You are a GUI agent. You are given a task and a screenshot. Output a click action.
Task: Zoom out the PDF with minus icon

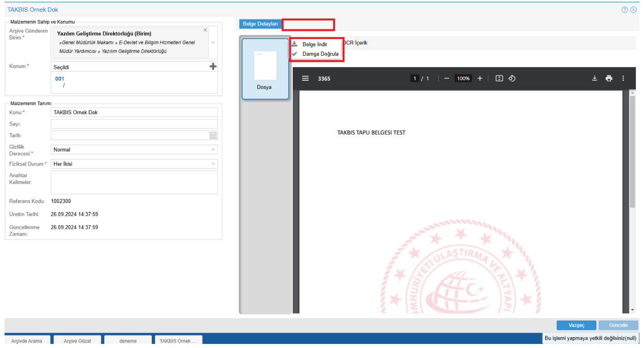point(446,78)
